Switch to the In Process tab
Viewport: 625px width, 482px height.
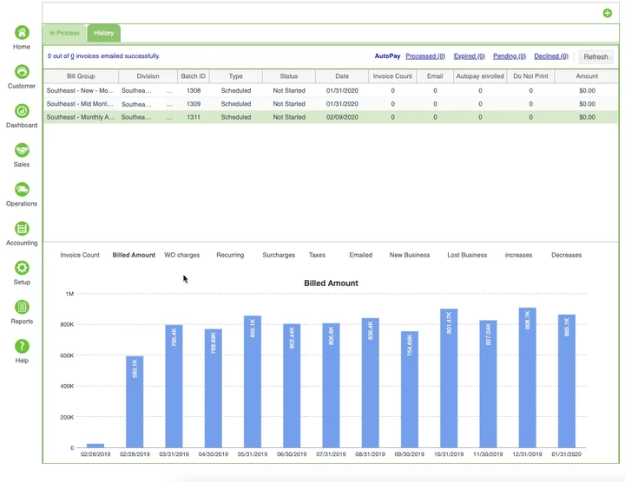(64, 33)
